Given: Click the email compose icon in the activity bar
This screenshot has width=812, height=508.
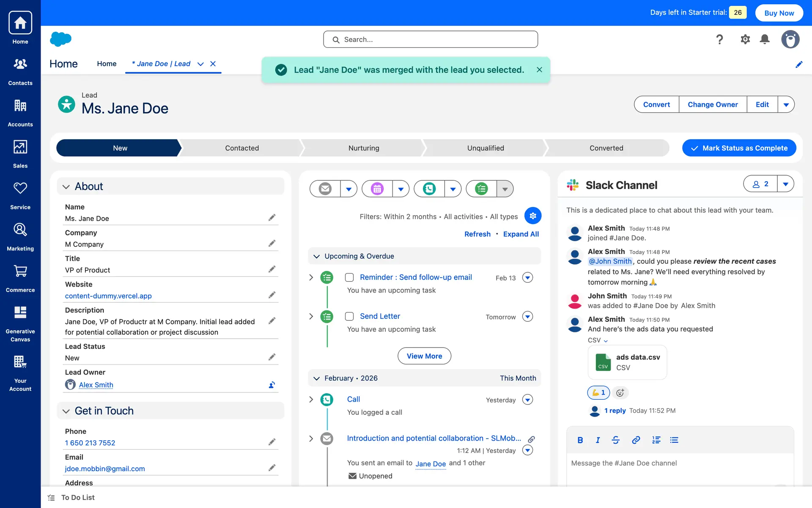Looking at the screenshot, I should 325,189.
